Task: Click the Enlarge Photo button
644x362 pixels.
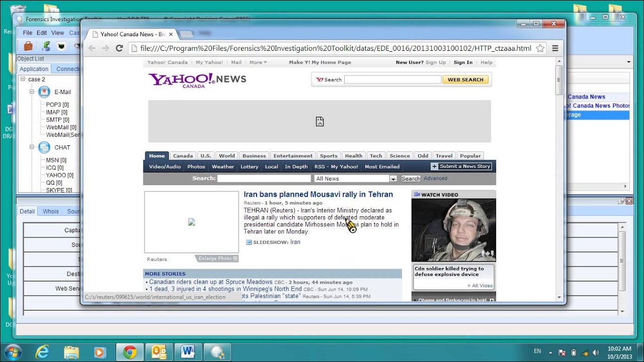Action: coord(217,258)
